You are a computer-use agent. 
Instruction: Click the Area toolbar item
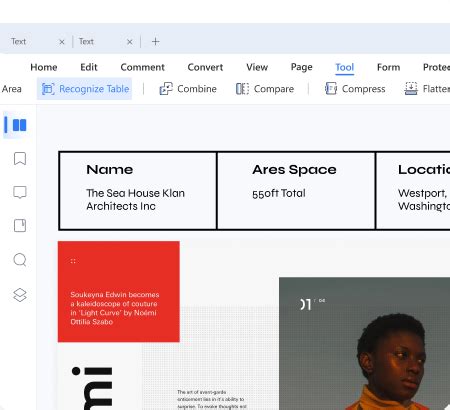point(12,89)
